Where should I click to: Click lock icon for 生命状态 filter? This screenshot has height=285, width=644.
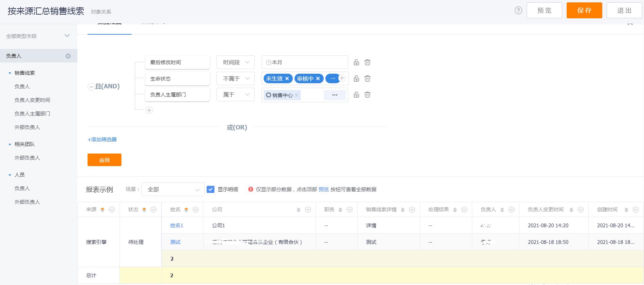tap(356, 79)
